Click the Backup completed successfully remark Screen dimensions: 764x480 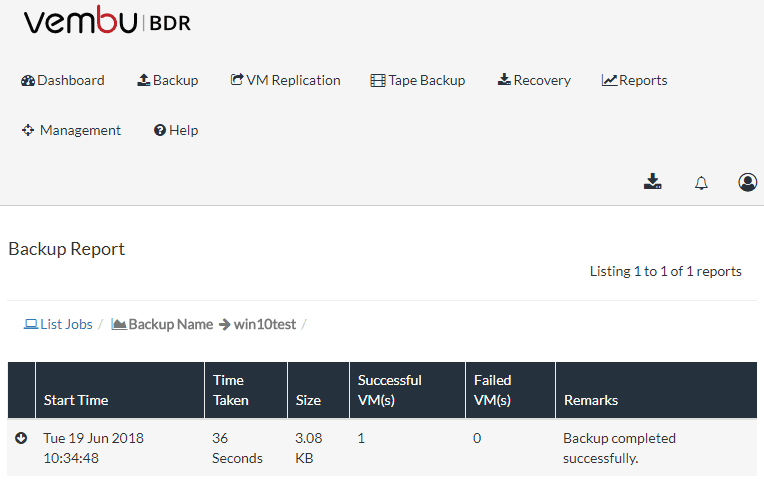tap(619, 448)
